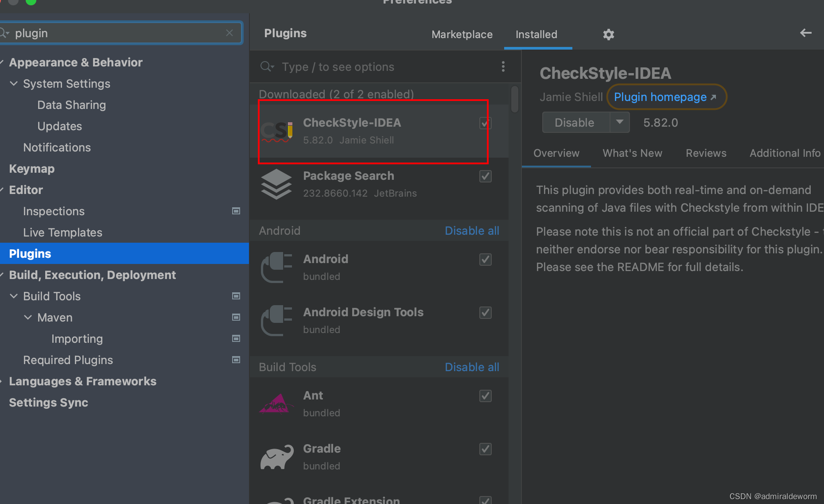Open the Disable button dropdown arrow
Viewport: 824px width, 504px height.
click(620, 122)
